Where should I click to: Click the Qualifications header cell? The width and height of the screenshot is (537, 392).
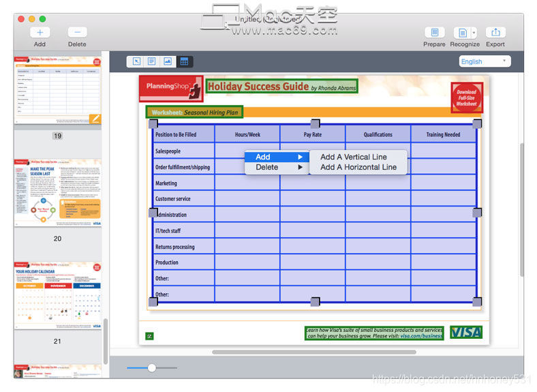378,135
